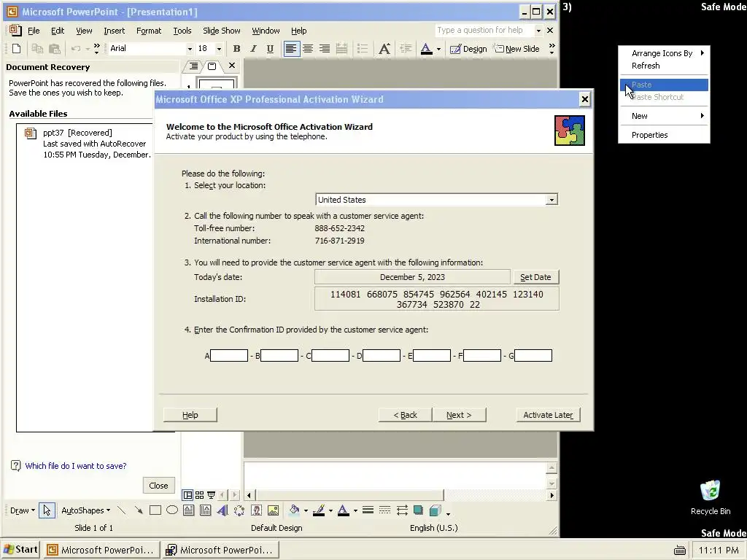
Task: Click the 3-D Style icon
Action: pos(436,510)
